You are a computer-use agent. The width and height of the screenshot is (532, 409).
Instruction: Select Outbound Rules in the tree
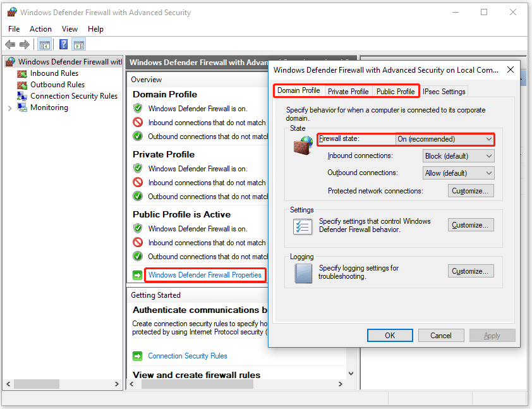[57, 85]
